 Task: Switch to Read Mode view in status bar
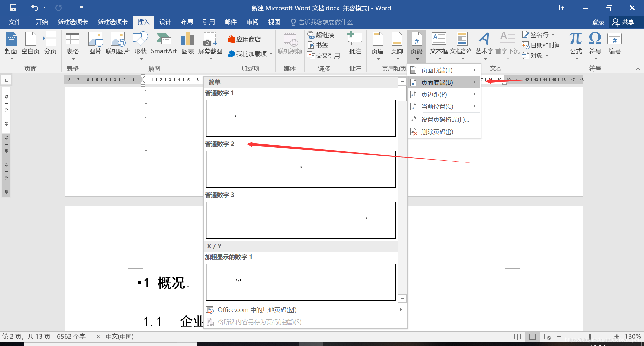click(x=518, y=337)
